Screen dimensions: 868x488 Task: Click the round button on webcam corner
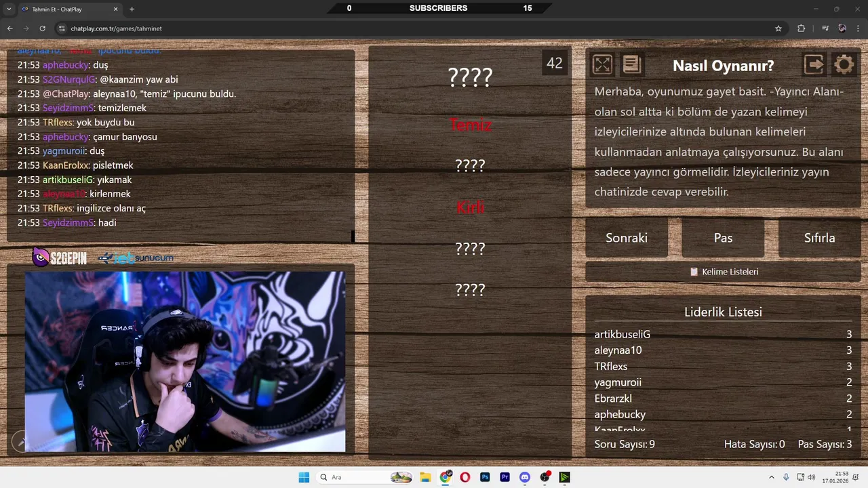pyautogui.click(x=21, y=441)
